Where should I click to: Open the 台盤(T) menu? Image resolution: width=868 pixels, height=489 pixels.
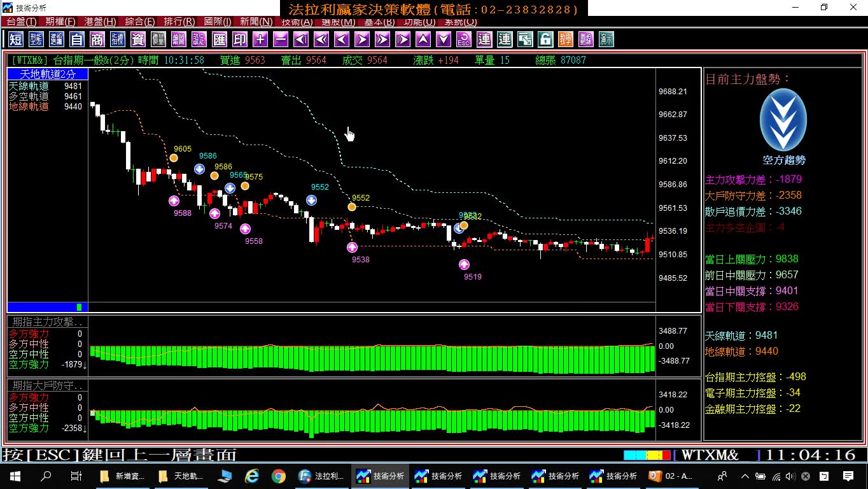(x=22, y=22)
